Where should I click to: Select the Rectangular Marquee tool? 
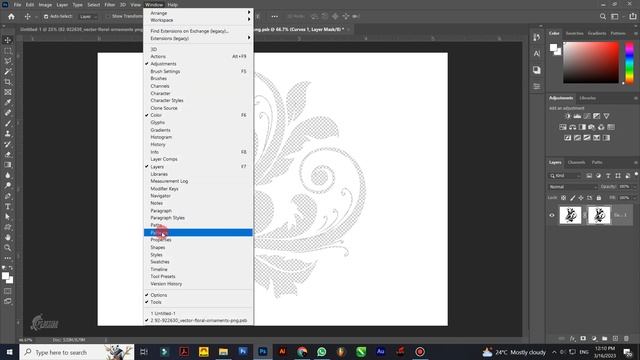(8, 51)
